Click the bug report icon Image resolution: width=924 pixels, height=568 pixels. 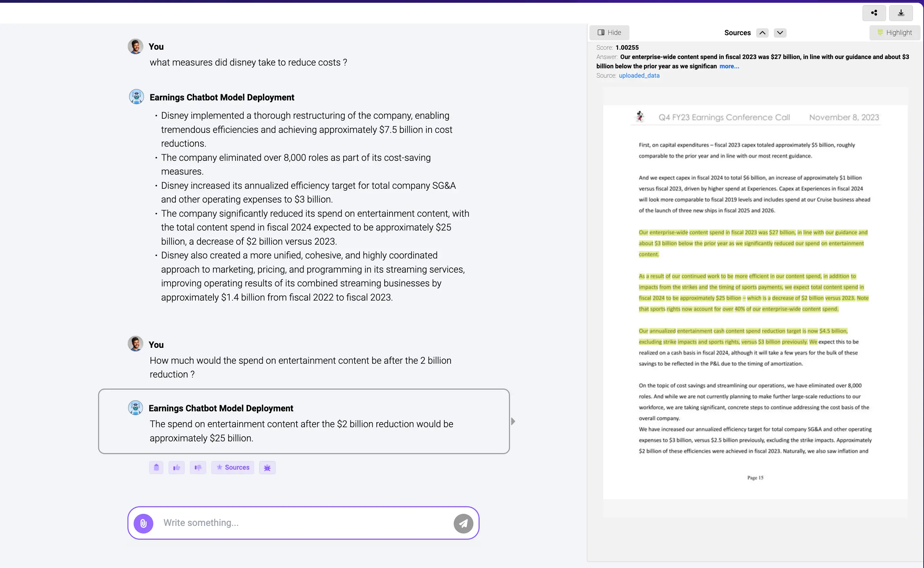click(x=267, y=467)
